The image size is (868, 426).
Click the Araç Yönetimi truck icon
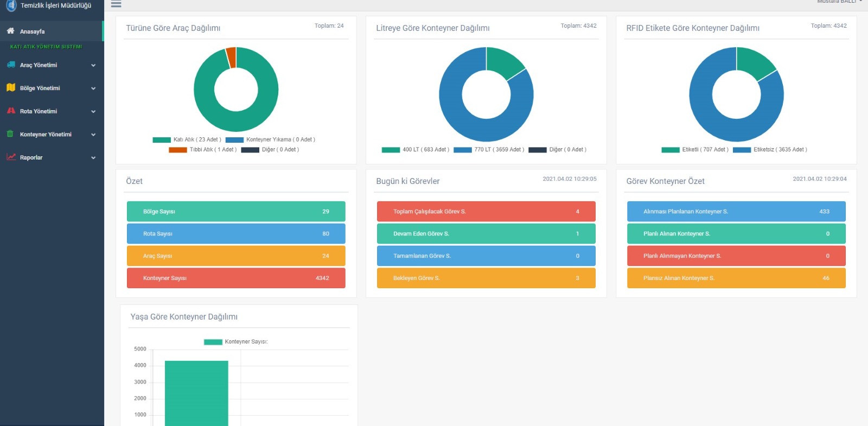tap(11, 65)
